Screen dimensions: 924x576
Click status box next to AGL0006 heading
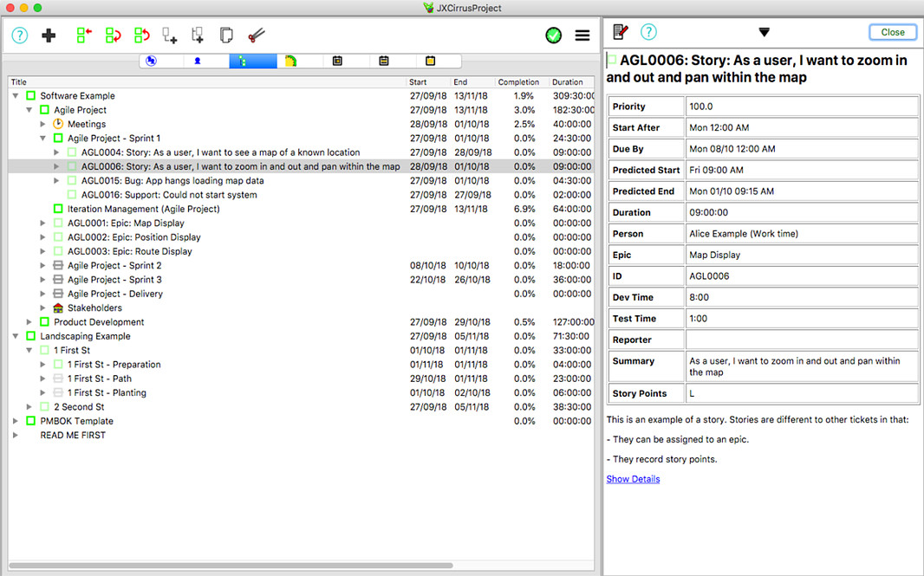[612, 60]
